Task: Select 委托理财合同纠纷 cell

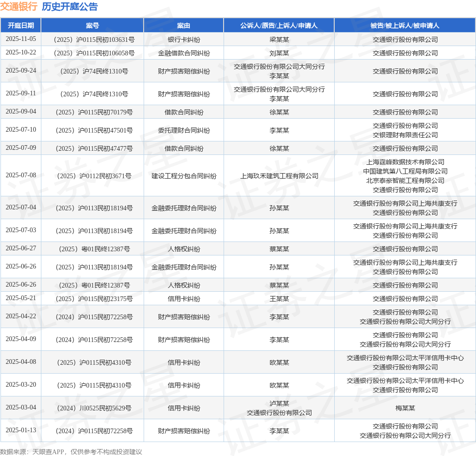Action: point(184,131)
